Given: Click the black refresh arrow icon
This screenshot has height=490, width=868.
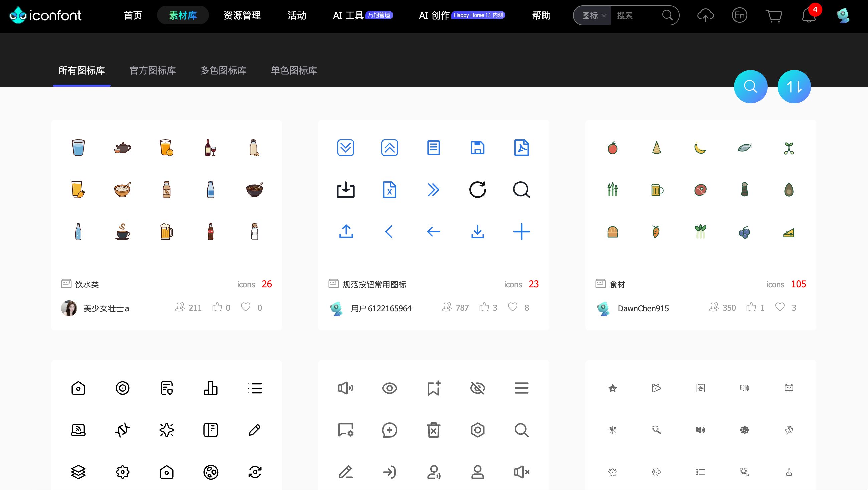Looking at the screenshot, I should point(477,189).
